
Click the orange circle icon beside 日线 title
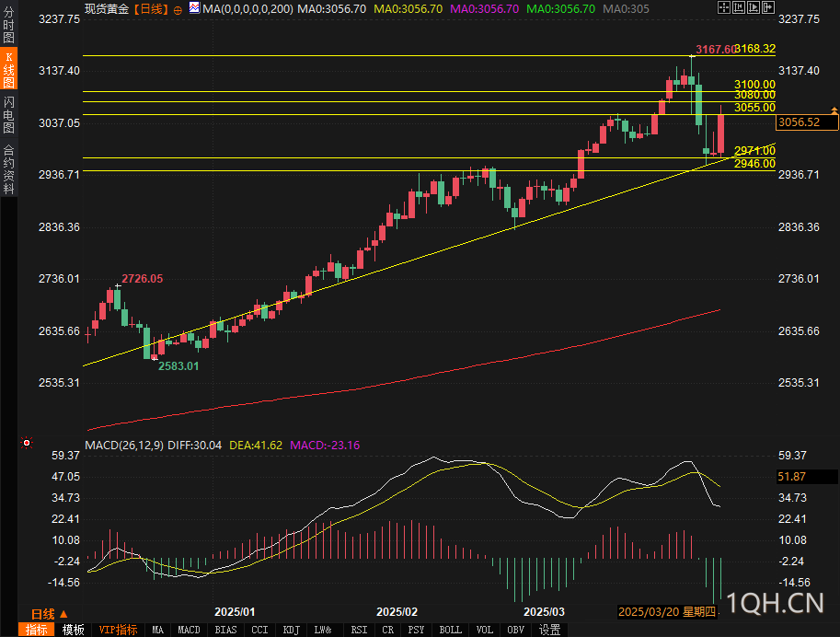click(x=178, y=9)
